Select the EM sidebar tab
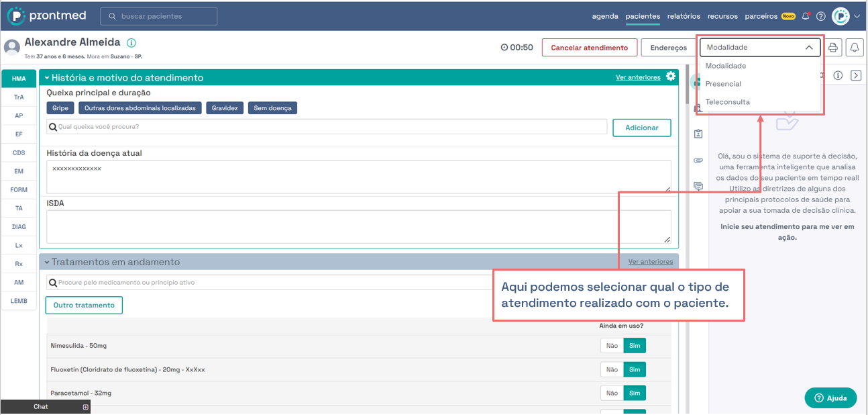Image resolution: width=868 pixels, height=415 pixels. pos(19,171)
